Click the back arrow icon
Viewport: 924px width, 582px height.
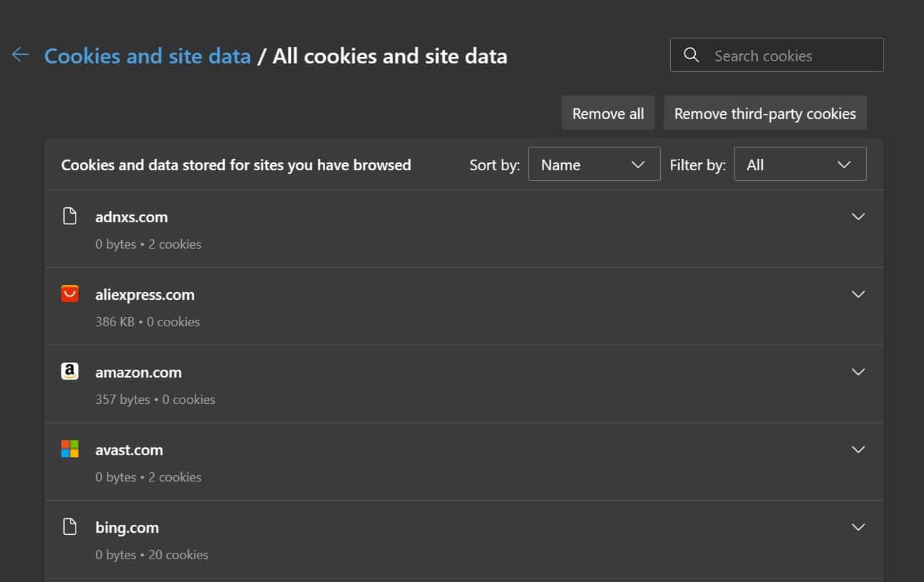click(x=20, y=56)
